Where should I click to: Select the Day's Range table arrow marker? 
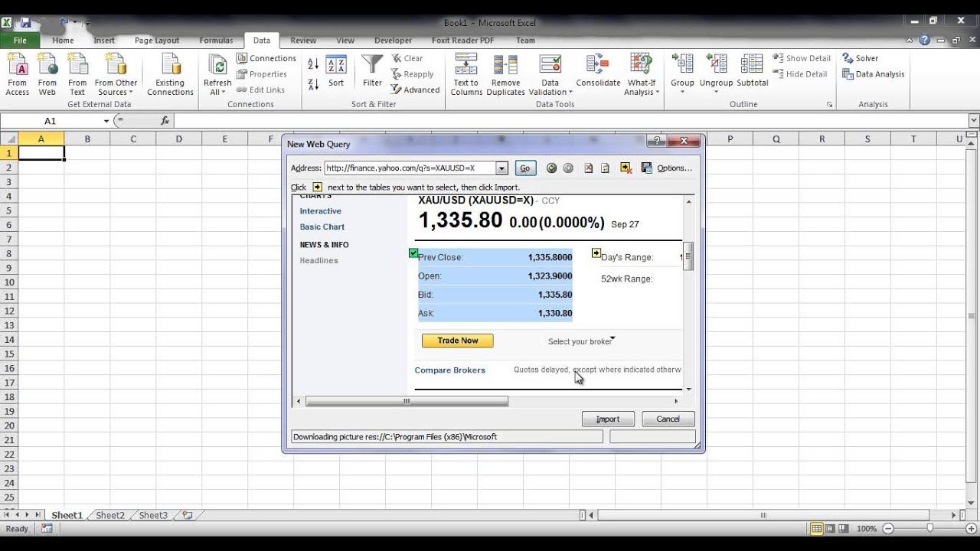(x=596, y=253)
